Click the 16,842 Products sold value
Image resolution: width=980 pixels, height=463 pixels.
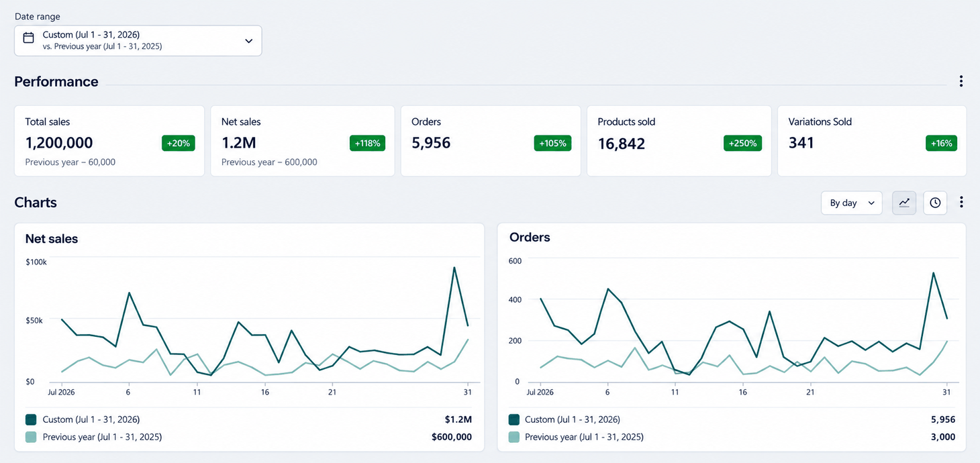pos(622,144)
